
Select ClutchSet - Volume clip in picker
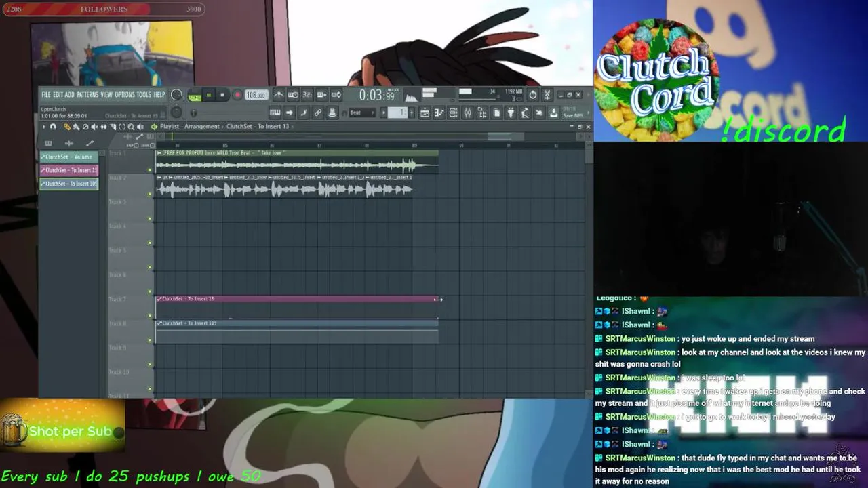pyautogui.click(x=69, y=157)
